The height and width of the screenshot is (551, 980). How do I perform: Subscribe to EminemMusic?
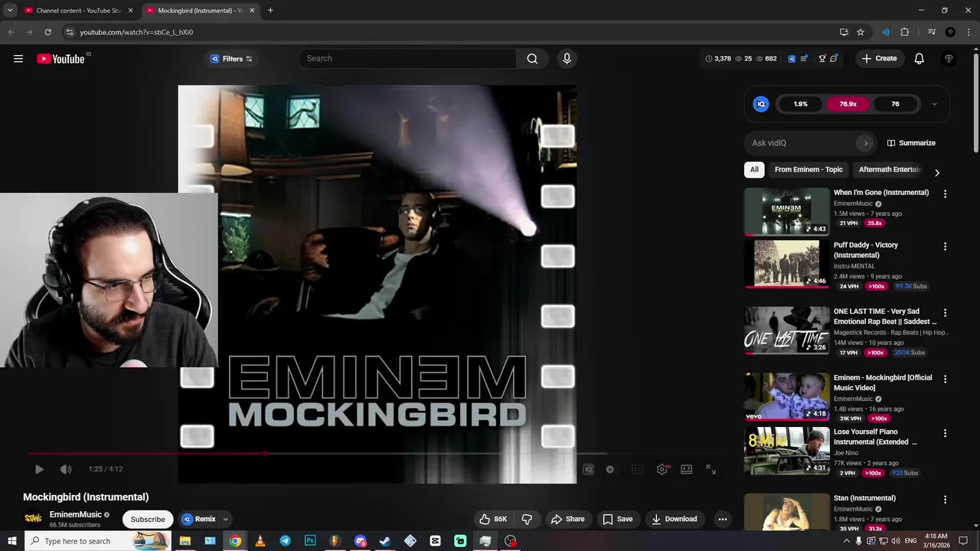point(148,519)
